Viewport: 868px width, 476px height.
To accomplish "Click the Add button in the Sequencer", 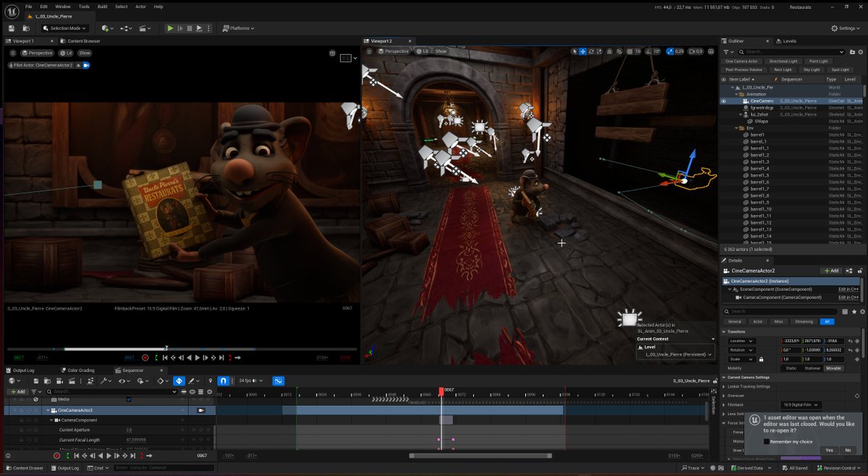I will [17, 391].
